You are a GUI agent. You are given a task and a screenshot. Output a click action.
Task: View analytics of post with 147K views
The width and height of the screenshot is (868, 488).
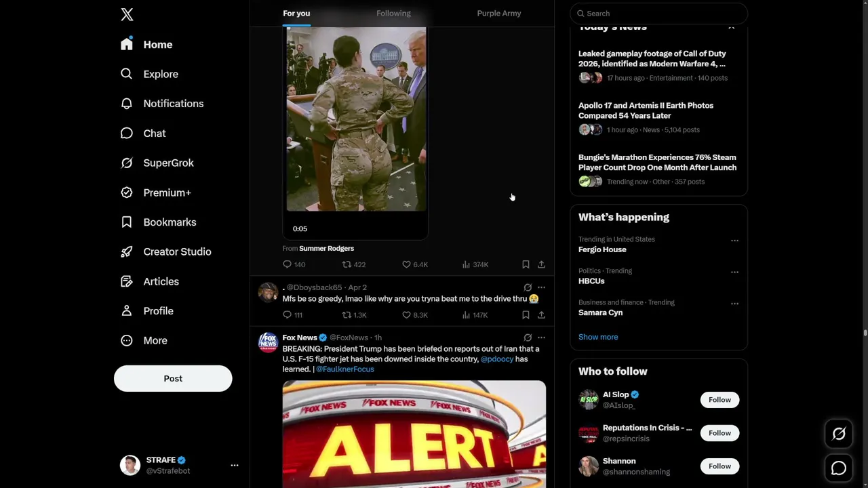click(475, 315)
